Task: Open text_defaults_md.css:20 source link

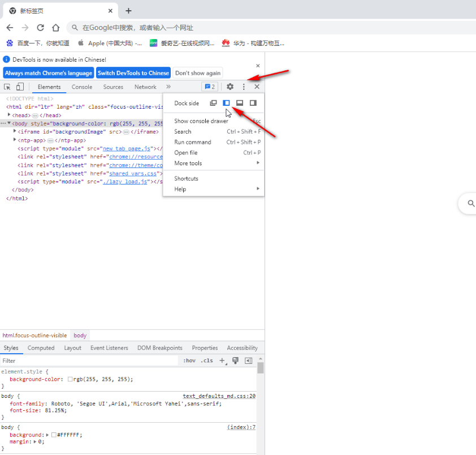Action: point(219,396)
